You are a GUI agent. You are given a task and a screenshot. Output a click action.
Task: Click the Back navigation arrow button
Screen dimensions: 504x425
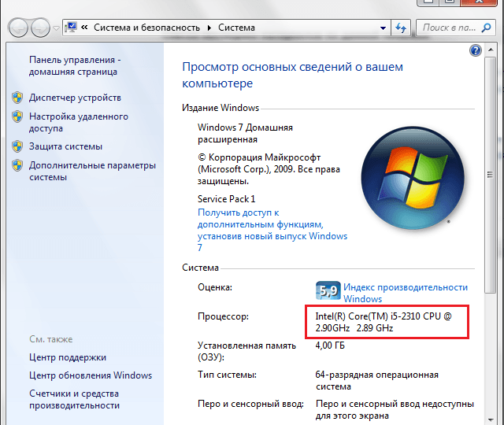tap(17, 28)
